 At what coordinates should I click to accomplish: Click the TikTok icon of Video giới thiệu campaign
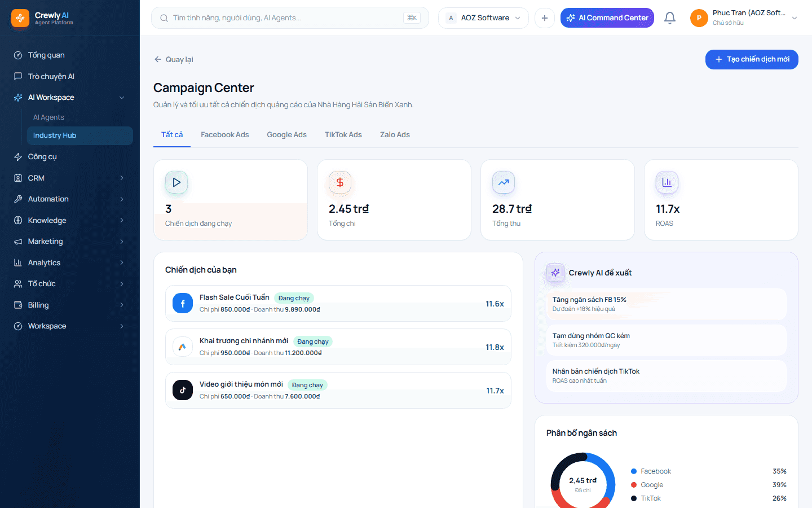pyautogui.click(x=183, y=390)
